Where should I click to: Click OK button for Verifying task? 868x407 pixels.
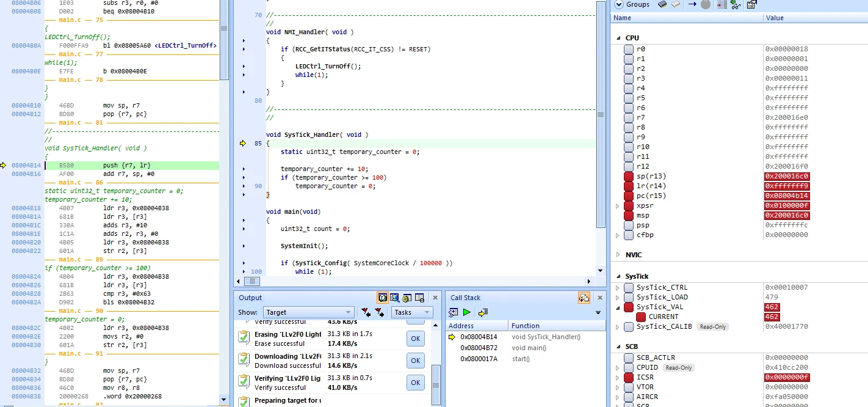click(x=416, y=383)
